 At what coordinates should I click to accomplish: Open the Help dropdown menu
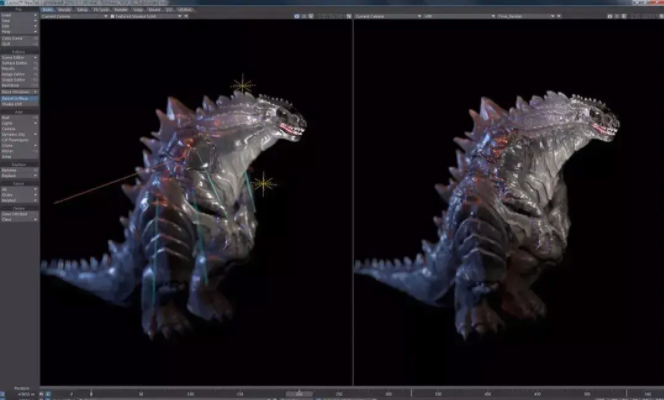pos(19,31)
